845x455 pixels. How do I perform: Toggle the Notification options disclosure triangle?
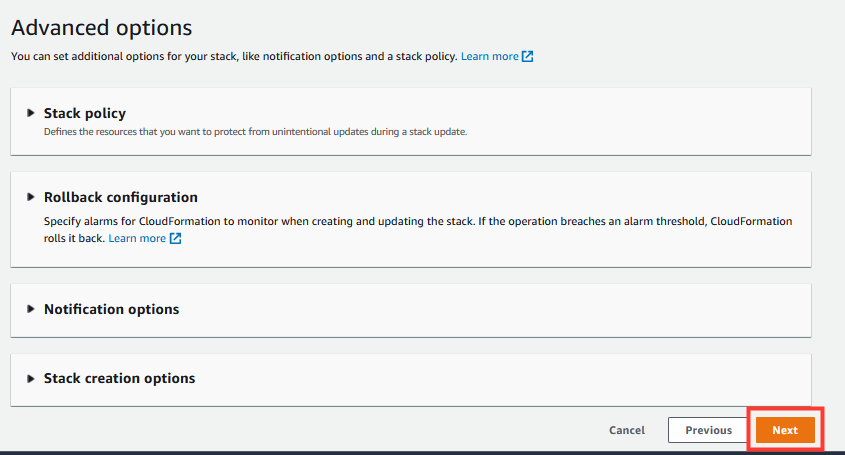pos(31,309)
